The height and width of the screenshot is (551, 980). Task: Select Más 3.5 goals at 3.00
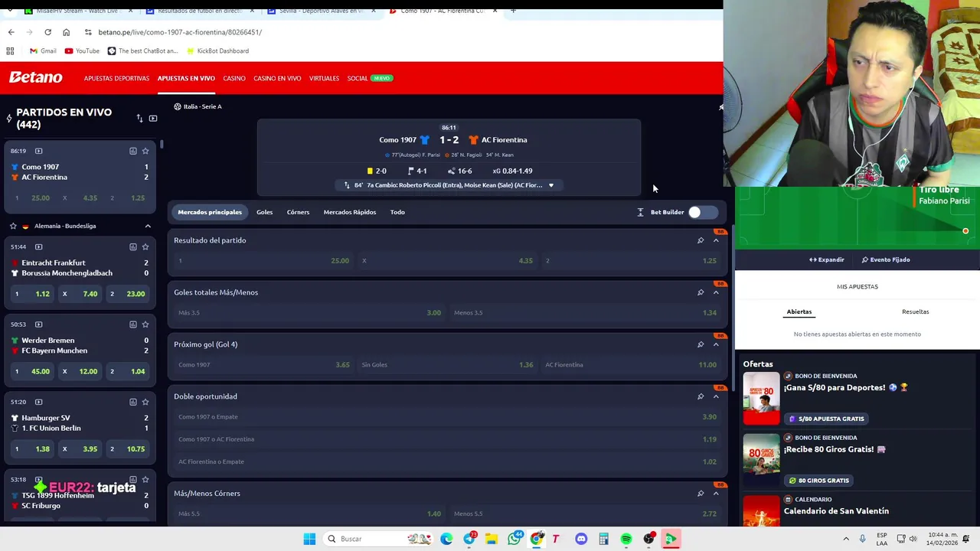[309, 312]
